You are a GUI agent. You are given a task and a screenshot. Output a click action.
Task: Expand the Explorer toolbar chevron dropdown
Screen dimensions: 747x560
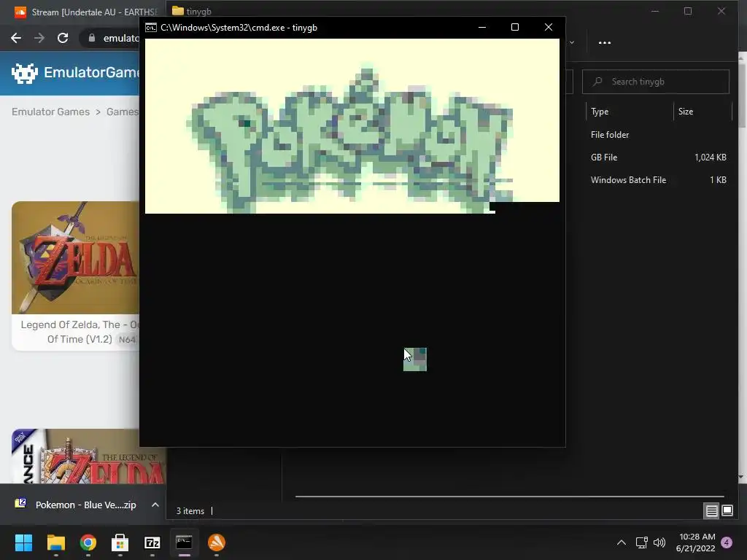(x=572, y=42)
